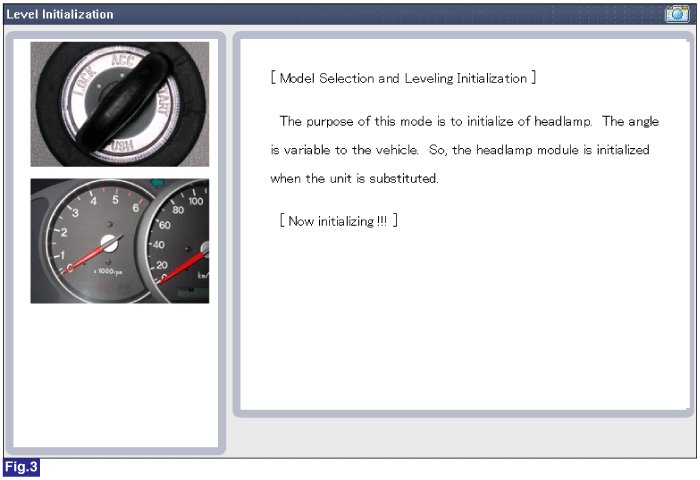Click the line starting 'The purpose of this mode'

point(464,121)
